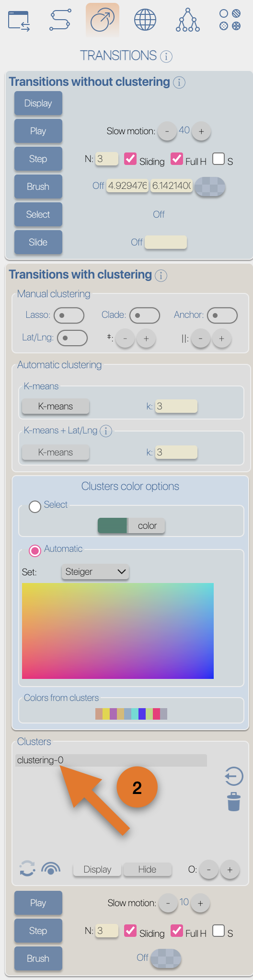Click the restore arrow icon beside Clusters list
253x980 pixels.
pyautogui.click(x=234, y=776)
